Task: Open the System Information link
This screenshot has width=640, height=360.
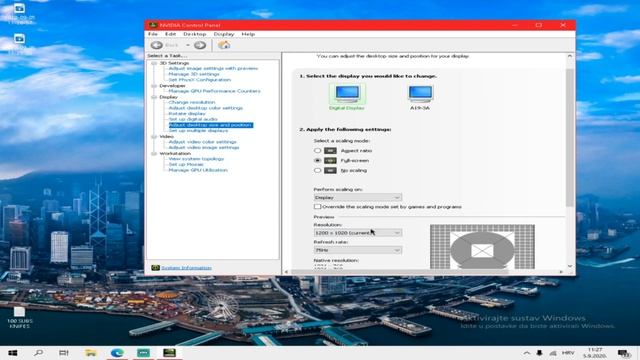Action: (x=186, y=268)
